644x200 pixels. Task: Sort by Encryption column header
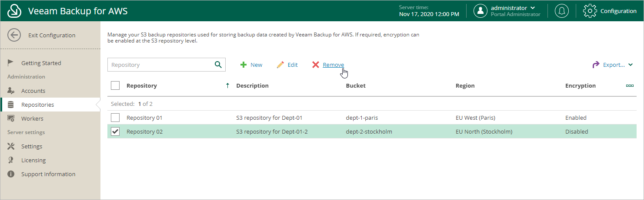581,85
